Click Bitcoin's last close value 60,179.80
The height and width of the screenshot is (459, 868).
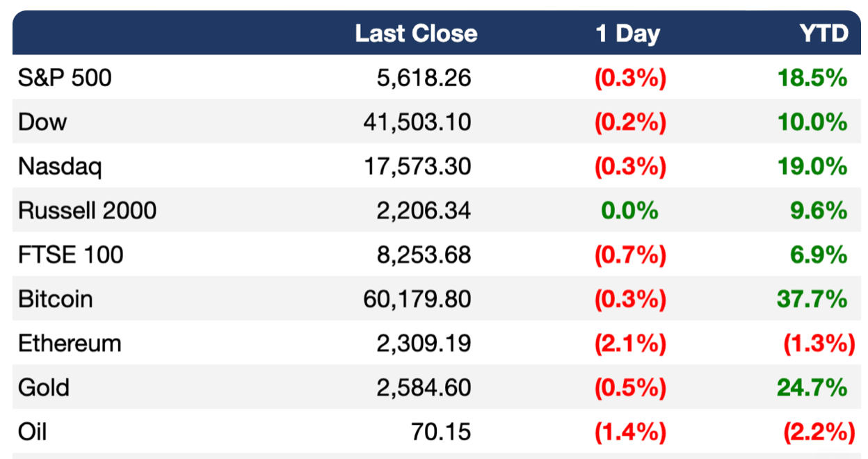click(x=417, y=300)
